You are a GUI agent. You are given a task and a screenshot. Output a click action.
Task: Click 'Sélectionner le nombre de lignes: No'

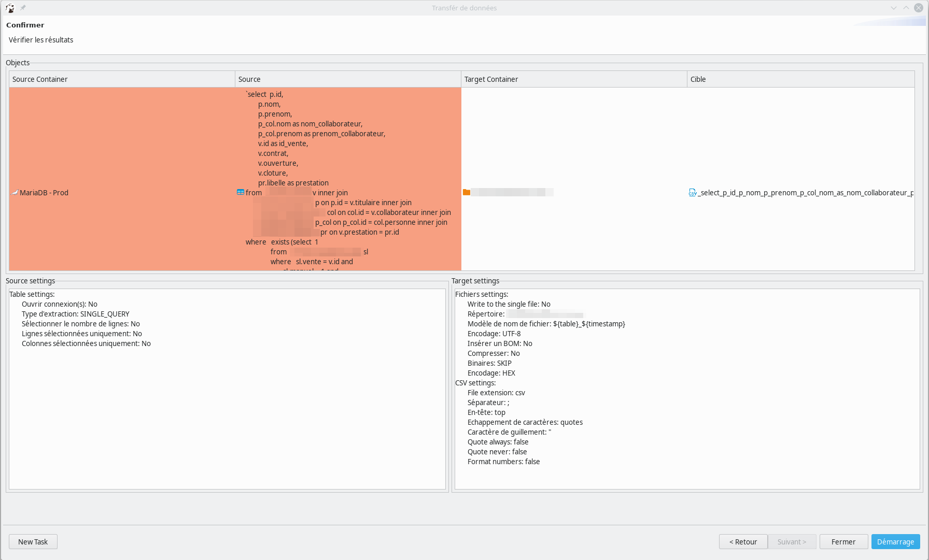click(81, 324)
